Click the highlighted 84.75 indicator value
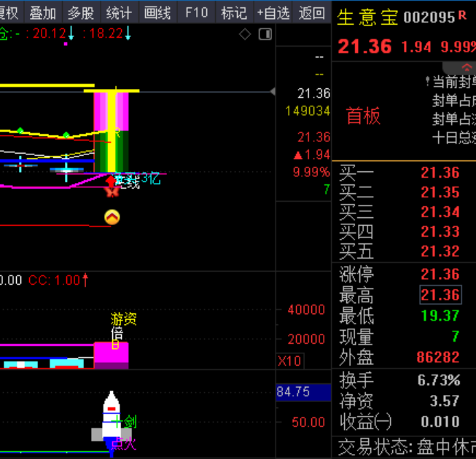Image resolution: width=476 pixels, height=459 pixels. (x=303, y=392)
